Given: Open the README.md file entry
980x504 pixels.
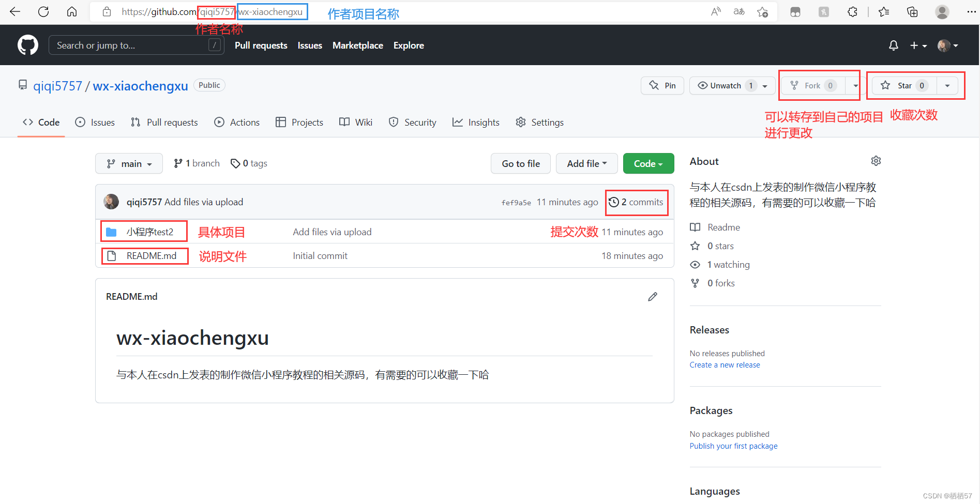Looking at the screenshot, I should 152,256.
